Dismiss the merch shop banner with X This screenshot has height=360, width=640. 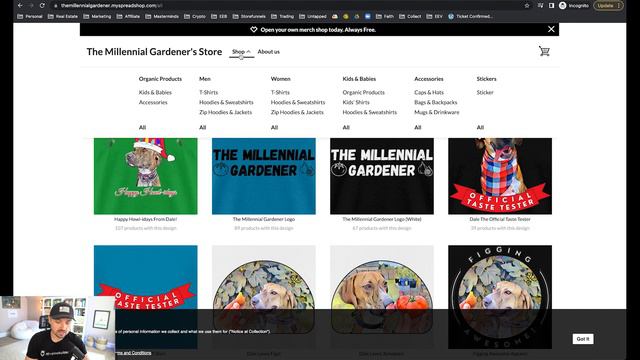pos(551,29)
